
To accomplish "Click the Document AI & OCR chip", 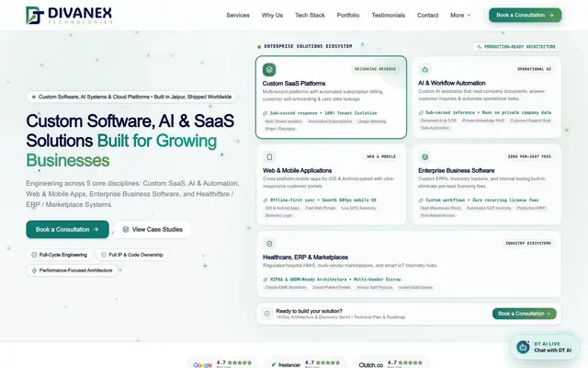I will [438, 121].
